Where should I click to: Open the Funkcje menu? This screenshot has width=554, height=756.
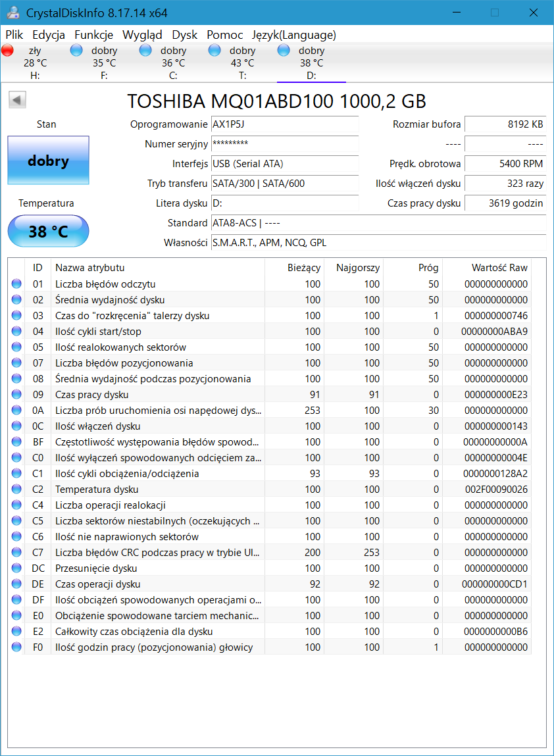point(93,35)
